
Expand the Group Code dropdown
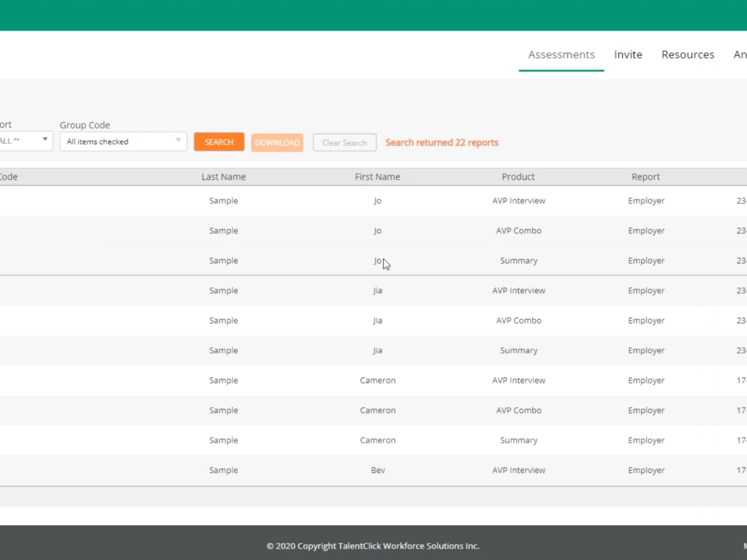coord(123,141)
